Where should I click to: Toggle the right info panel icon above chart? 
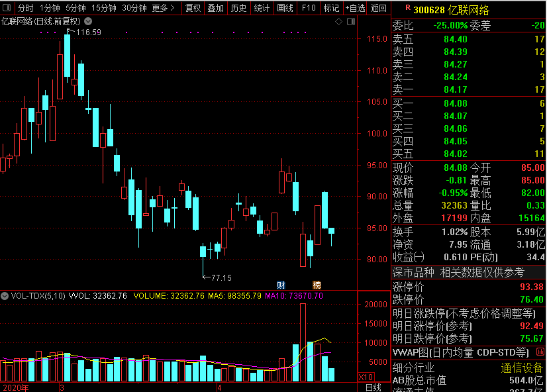point(351,22)
